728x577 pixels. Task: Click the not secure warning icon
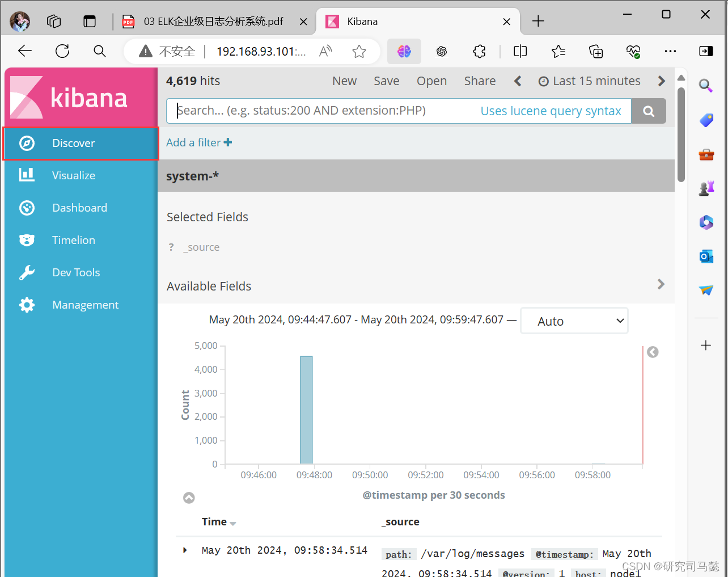coord(146,52)
